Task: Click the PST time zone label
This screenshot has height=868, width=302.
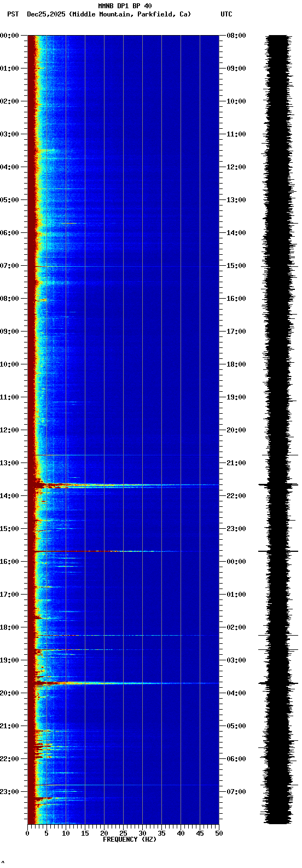Action: [x=13, y=14]
